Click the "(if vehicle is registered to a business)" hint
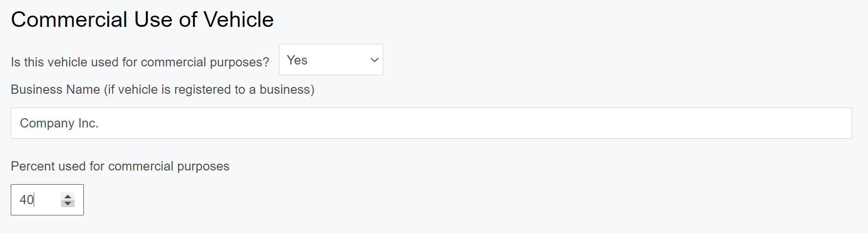The width and height of the screenshot is (868, 233). (209, 89)
